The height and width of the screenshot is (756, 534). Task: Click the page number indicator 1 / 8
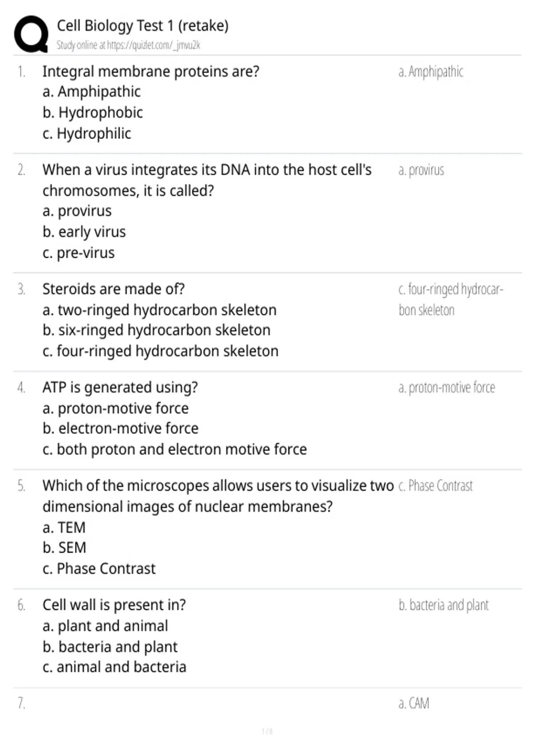click(x=267, y=732)
